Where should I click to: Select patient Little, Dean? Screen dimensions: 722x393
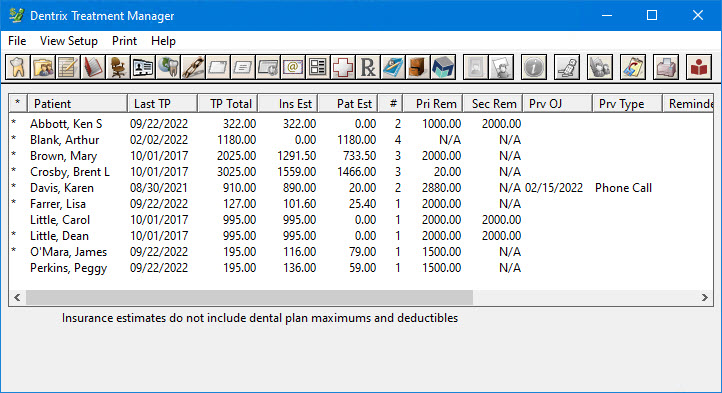tap(59, 236)
